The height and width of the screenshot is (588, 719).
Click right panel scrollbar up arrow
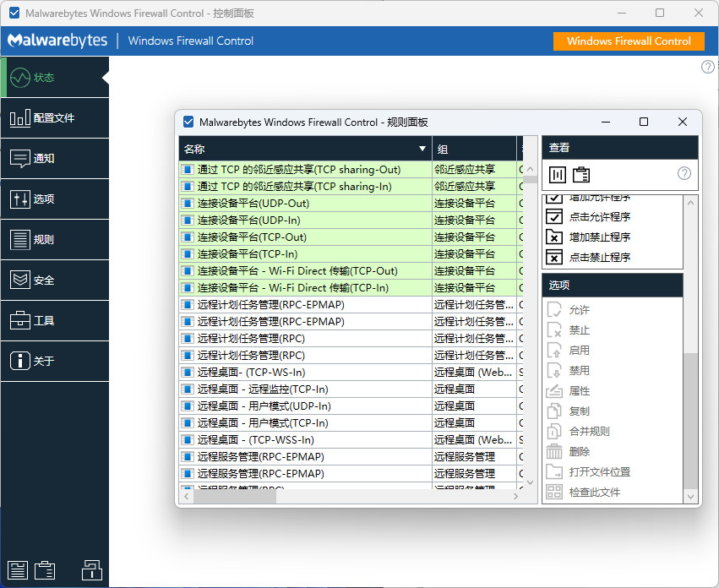point(690,203)
